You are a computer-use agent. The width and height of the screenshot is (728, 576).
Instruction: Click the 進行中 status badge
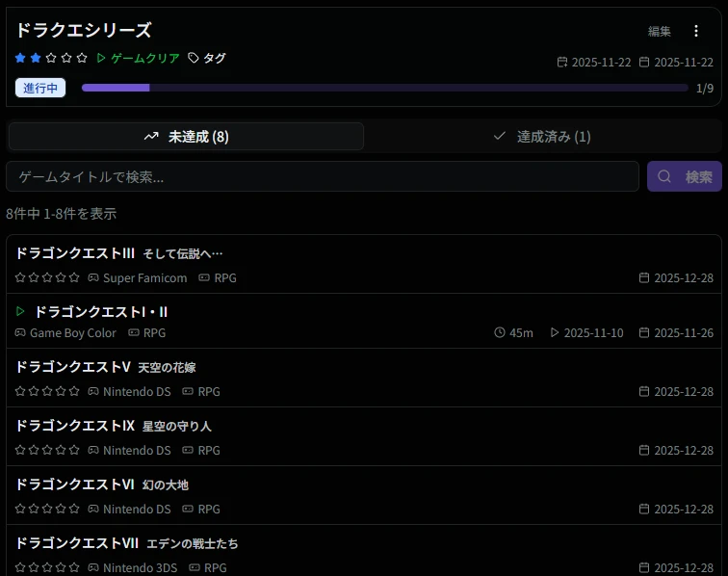coord(40,88)
